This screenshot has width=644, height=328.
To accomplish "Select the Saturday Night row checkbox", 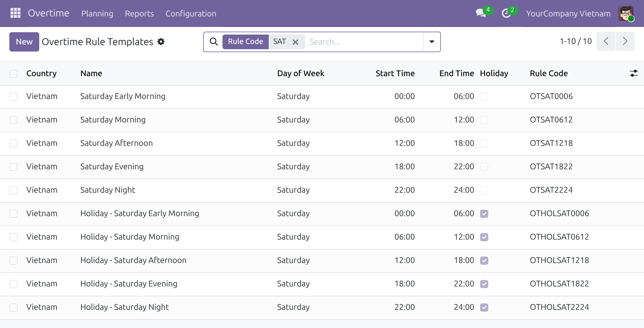I will [x=13, y=190].
